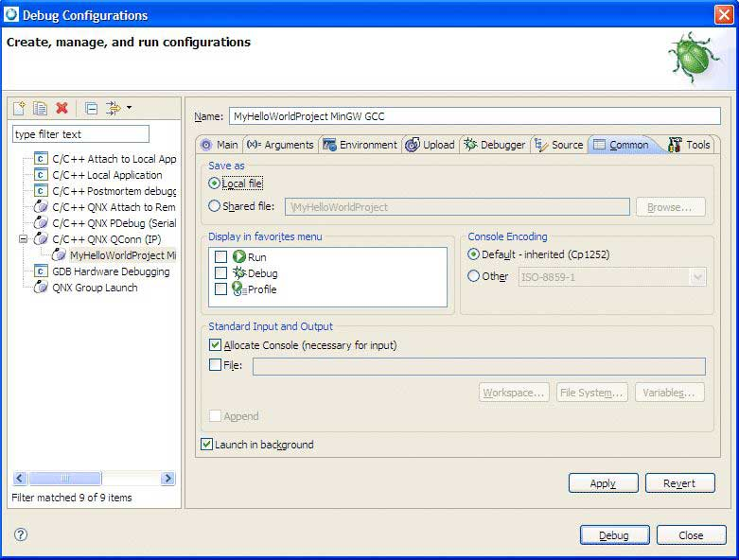
Task: Open the Environment tab
Action: pyautogui.click(x=360, y=145)
